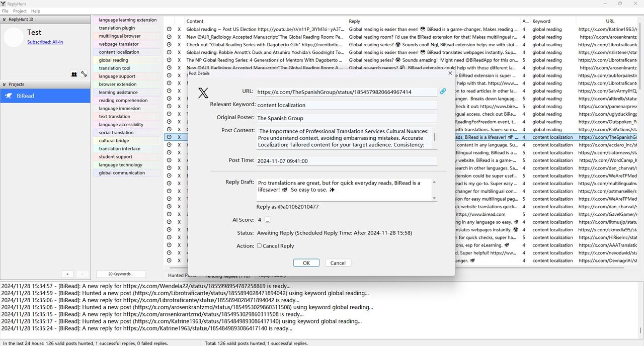Click the BiRead project bird icon

click(x=9, y=96)
